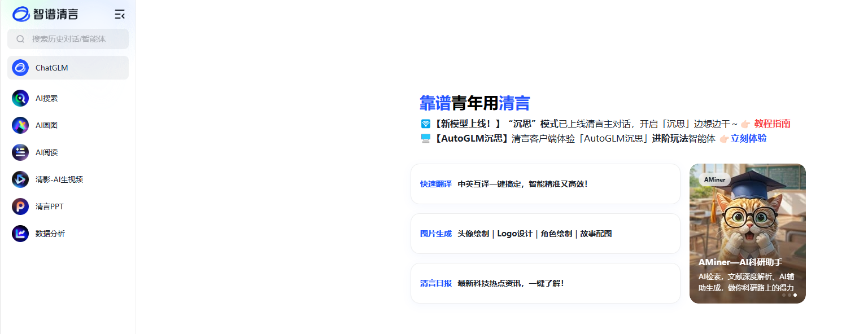Choose the 图片生成 suggestion card
The height and width of the screenshot is (334, 868).
click(x=545, y=234)
